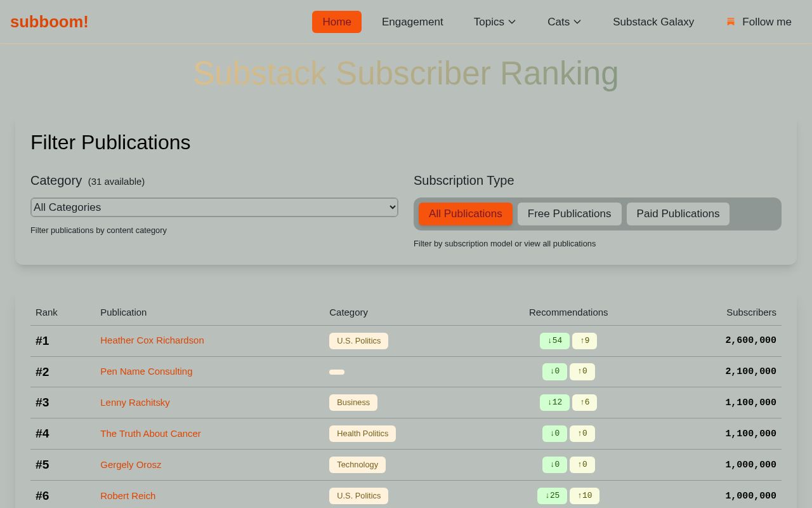Select the All Publications filter
This screenshot has width=812, height=508.
pyautogui.click(x=466, y=214)
